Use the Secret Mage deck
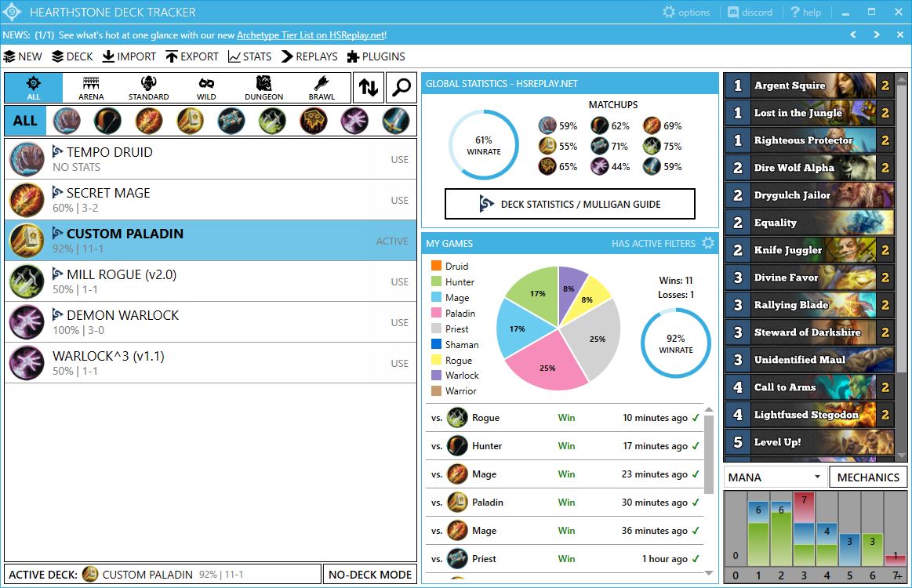The image size is (912, 588). 400,200
